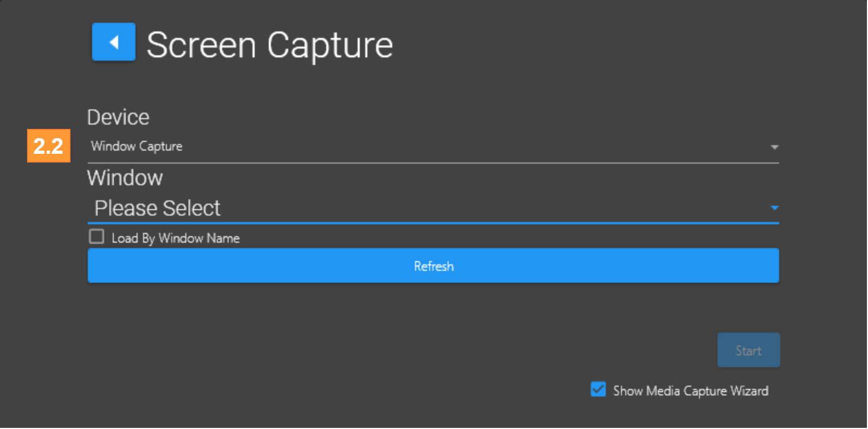Image resolution: width=868 pixels, height=429 pixels.
Task: Click the Show Media Capture Wizard label text
Action: point(690,391)
